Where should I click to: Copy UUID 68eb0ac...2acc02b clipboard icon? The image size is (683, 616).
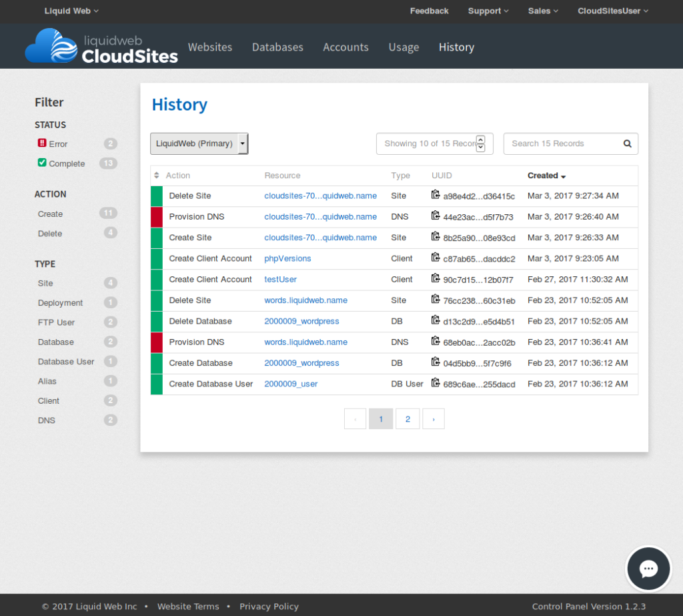pyautogui.click(x=435, y=341)
